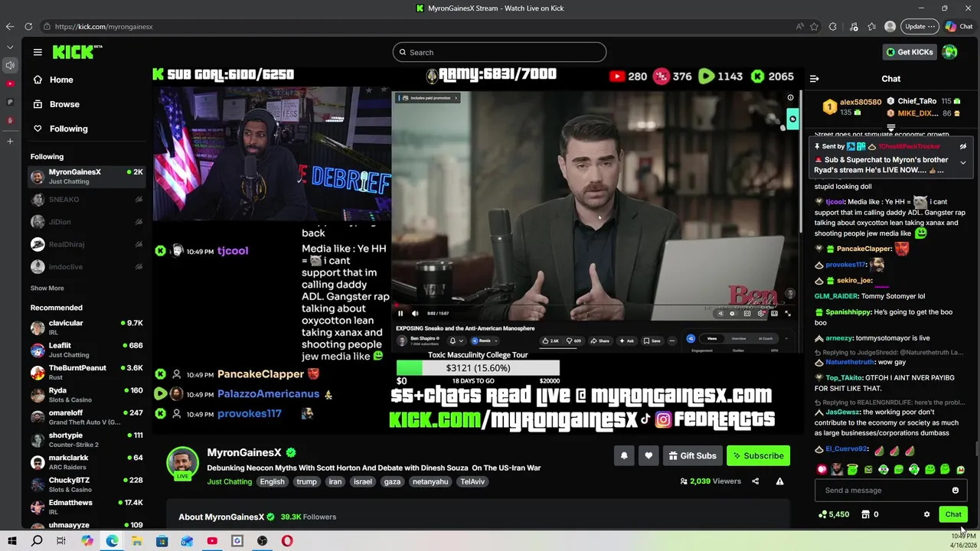Collapse the chat panel
Image resolution: width=980 pixels, height=551 pixels.
coord(815,79)
